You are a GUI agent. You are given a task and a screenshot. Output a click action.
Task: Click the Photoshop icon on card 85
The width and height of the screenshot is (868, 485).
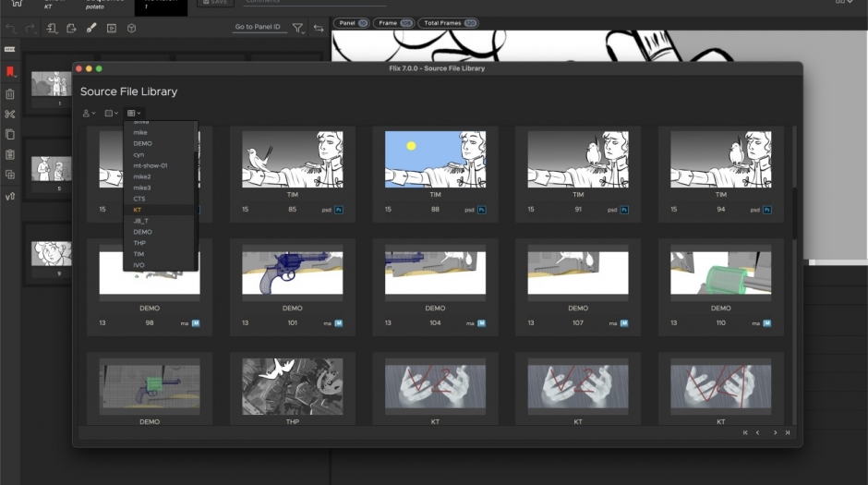click(339, 210)
